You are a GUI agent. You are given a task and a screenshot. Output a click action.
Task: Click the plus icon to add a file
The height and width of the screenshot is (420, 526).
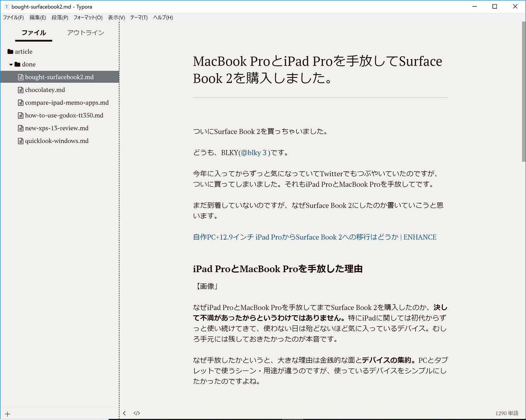click(7, 414)
